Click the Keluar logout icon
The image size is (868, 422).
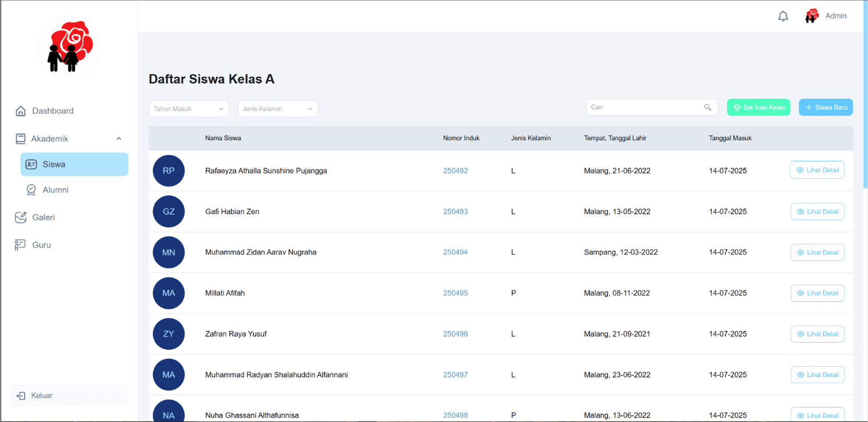[21, 396]
